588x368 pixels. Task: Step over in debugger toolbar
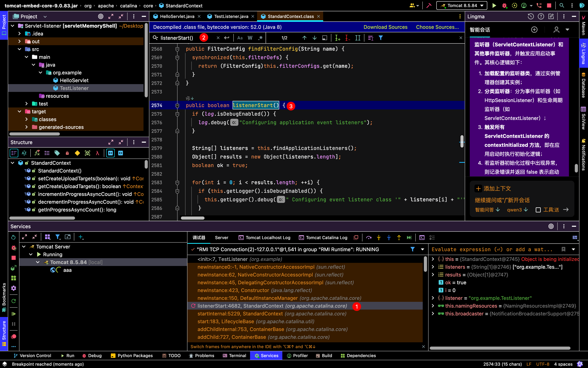(369, 238)
